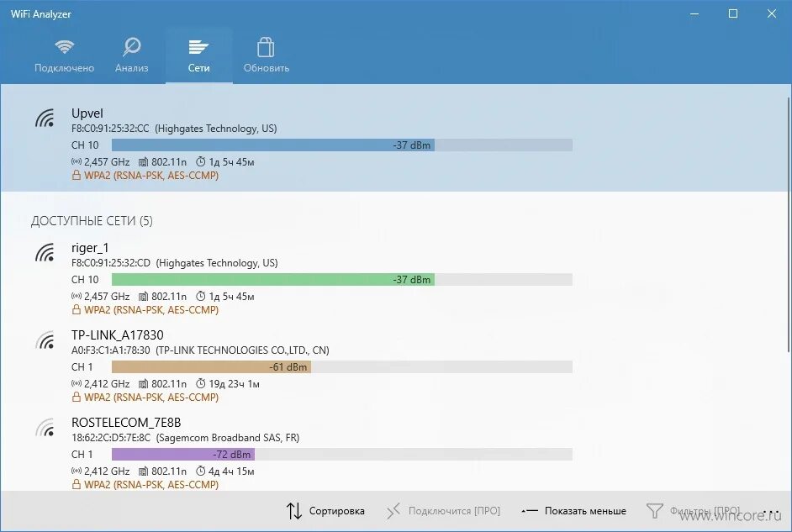Open the Обновить store tab
The width and height of the screenshot is (792, 532).
pos(267,55)
